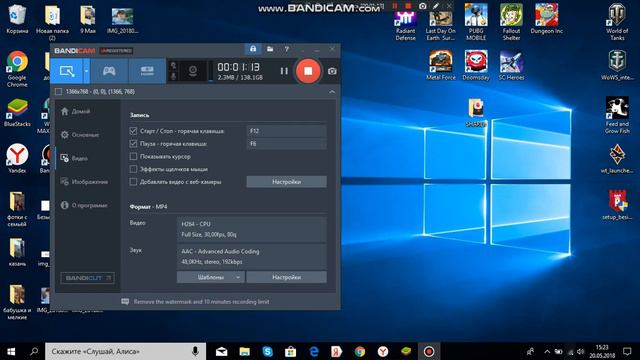Open Bandicam record icon on taskbar
This screenshot has height=360, width=640.
tap(429, 351)
